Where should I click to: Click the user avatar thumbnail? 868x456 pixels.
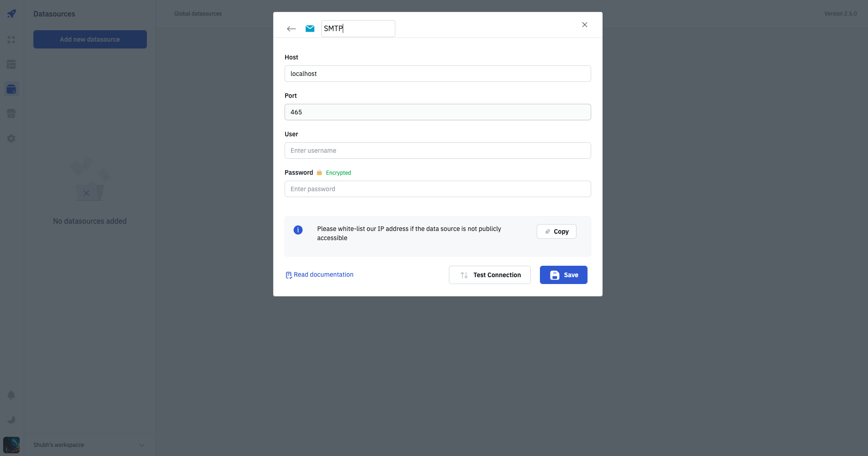click(x=11, y=445)
